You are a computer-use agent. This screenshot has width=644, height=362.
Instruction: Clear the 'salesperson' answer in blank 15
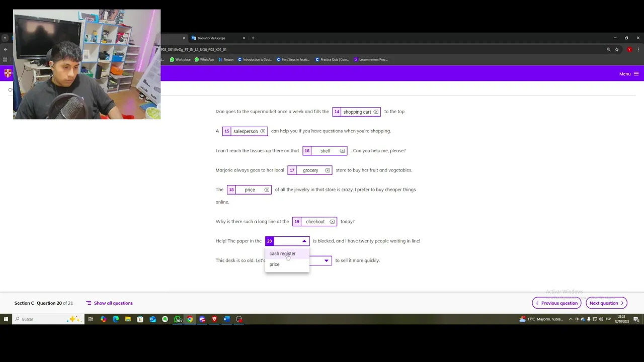click(263, 131)
